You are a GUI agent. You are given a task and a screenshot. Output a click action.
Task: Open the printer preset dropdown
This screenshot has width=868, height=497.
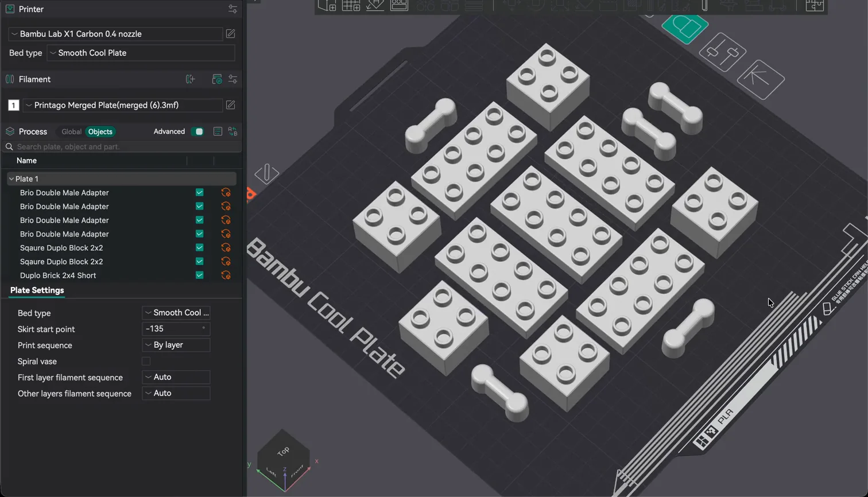pos(115,34)
